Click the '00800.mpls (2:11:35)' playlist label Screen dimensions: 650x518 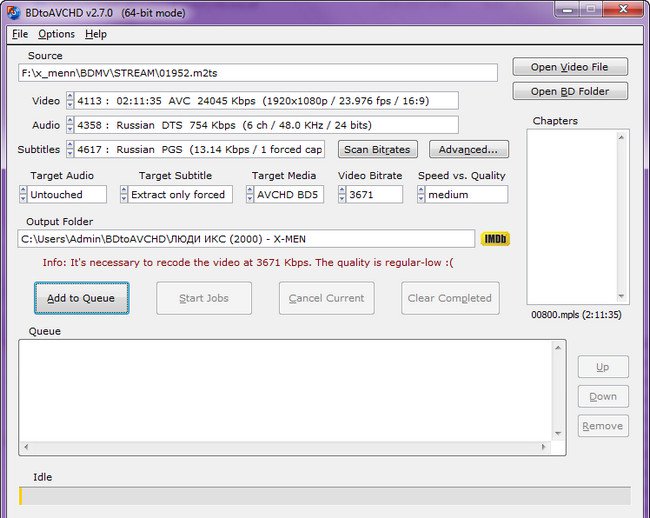pos(576,315)
